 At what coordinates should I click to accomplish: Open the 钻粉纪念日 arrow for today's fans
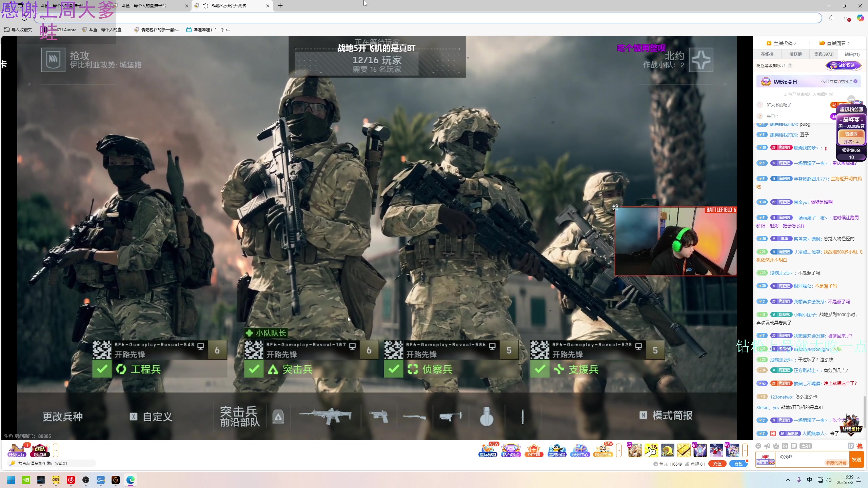855,82
